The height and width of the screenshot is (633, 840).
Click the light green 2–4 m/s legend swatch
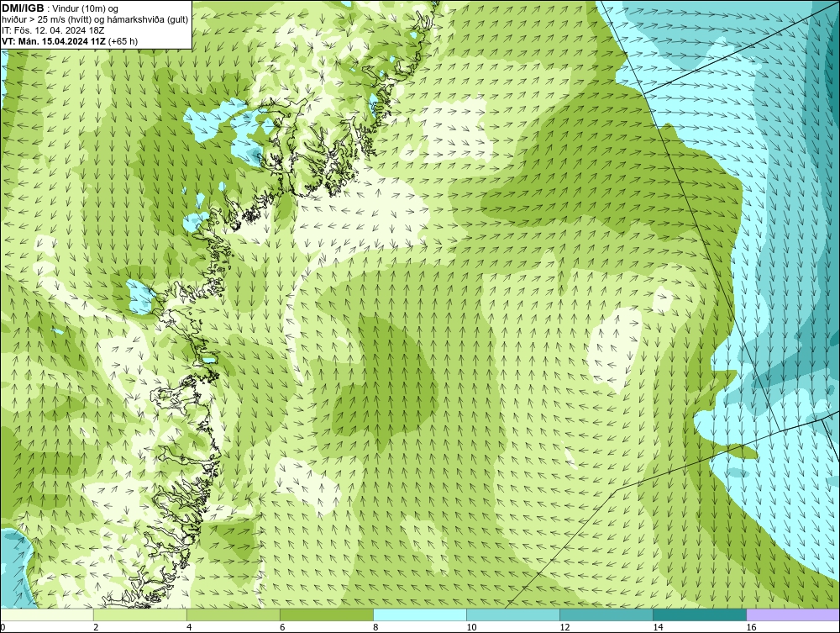coord(139,615)
